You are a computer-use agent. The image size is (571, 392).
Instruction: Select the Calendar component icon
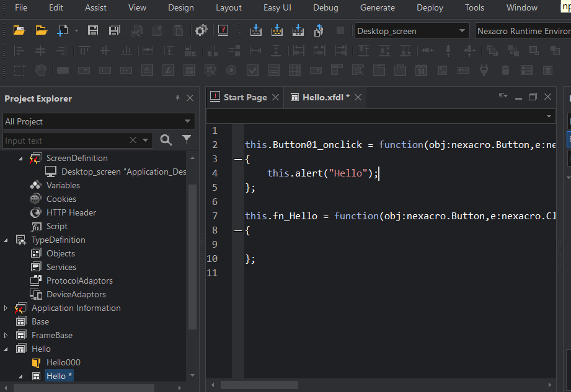click(x=421, y=70)
